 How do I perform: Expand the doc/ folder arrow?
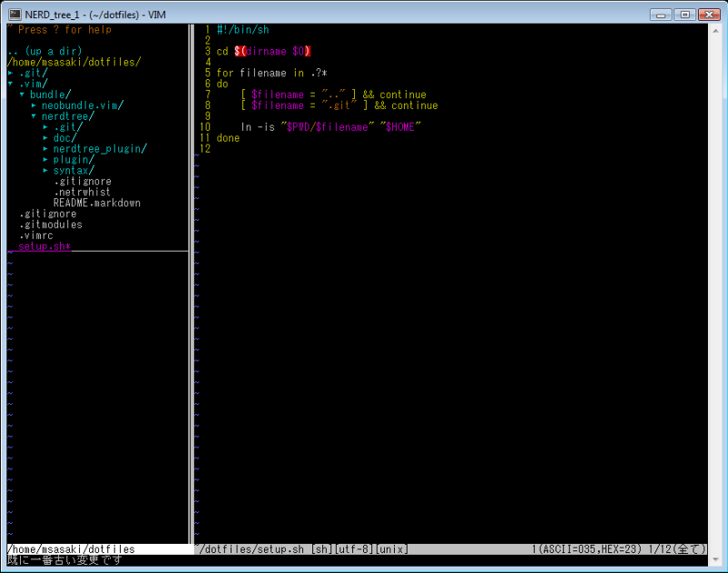click(x=45, y=138)
